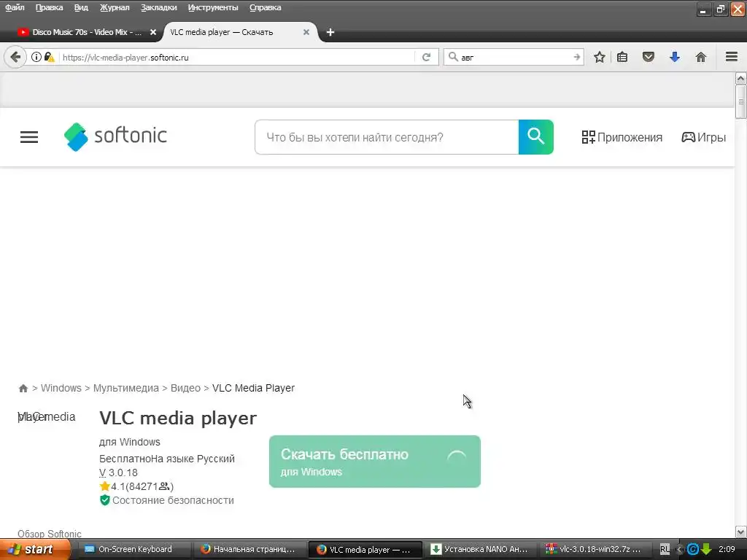Screen dimensions: 747x560
Task: Click the blue circular tray icon
Action: click(x=693, y=550)
